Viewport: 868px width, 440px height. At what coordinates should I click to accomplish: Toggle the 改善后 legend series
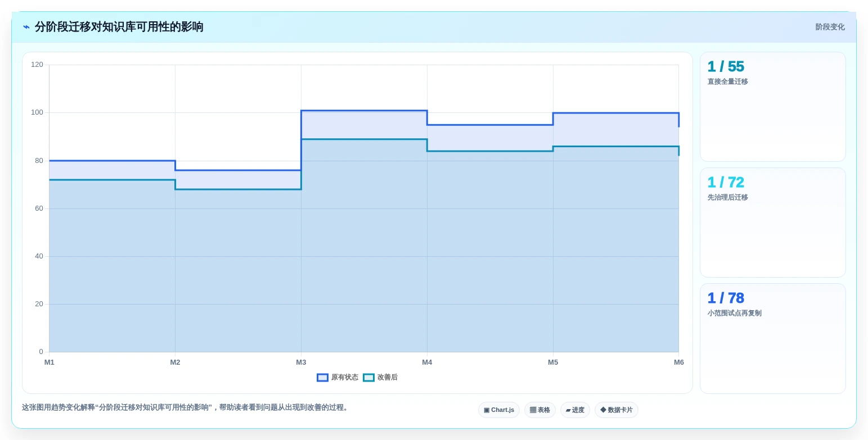[x=380, y=378]
